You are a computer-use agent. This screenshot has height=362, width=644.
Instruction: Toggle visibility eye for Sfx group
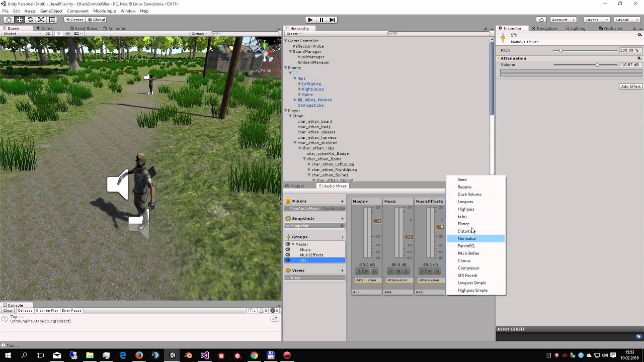[x=288, y=260]
